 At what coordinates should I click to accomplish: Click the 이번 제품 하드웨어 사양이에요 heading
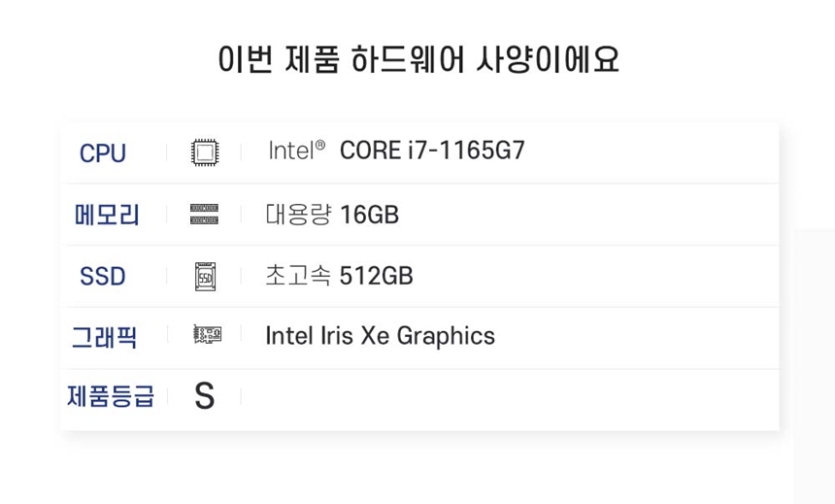[418, 60]
